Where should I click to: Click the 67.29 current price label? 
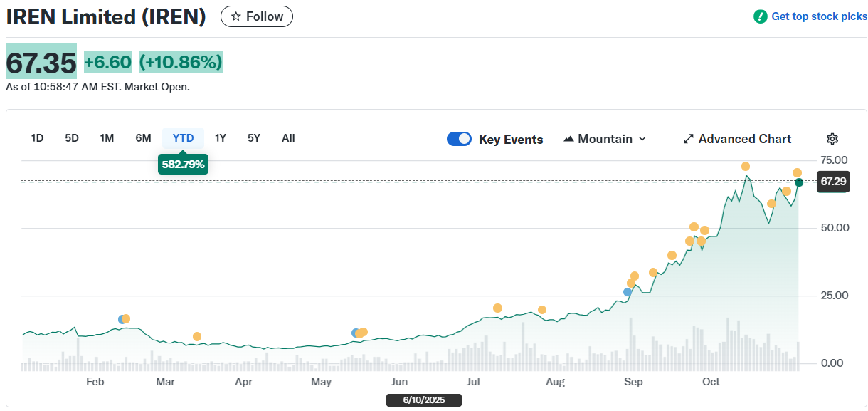click(x=833, y=182)
